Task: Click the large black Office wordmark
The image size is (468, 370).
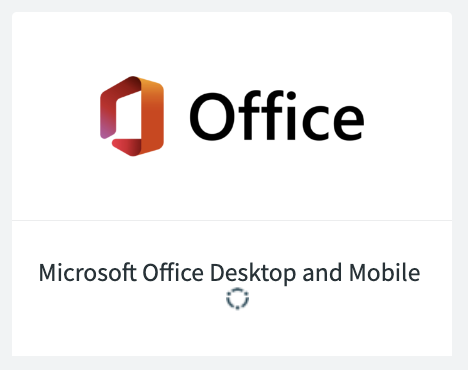Action: click(277, 115)
